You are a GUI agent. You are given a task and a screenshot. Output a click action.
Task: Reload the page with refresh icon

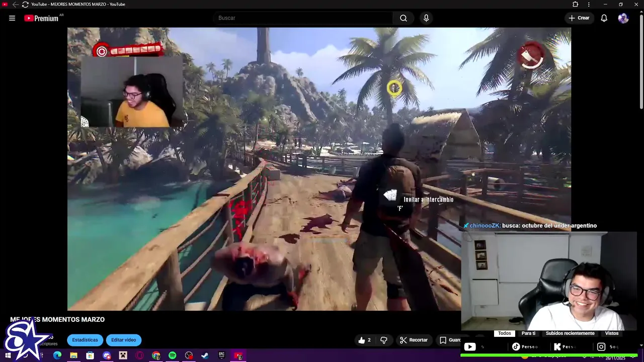click(25, 5)
